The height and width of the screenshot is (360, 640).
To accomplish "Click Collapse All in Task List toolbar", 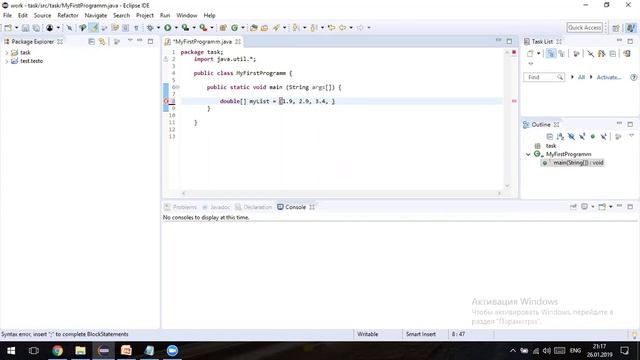I will coord(613,54).
